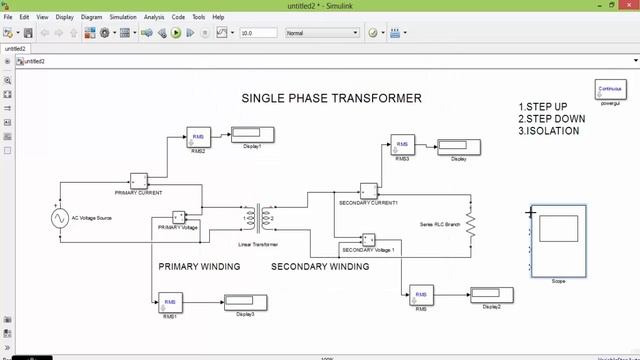This screenshot has height=360, width=640.
Task: Click the Back navigation arrow
Action: (44, 33)
